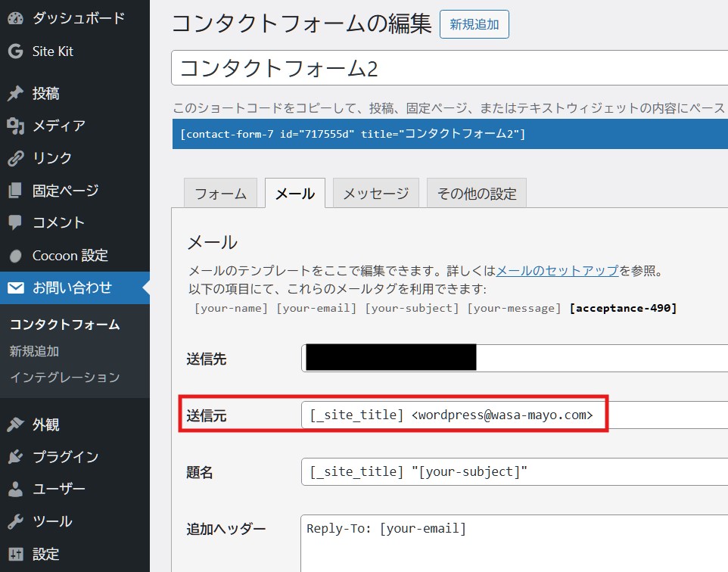
Task: Click the [acceptance-490] mail tag
Action: 624,308
